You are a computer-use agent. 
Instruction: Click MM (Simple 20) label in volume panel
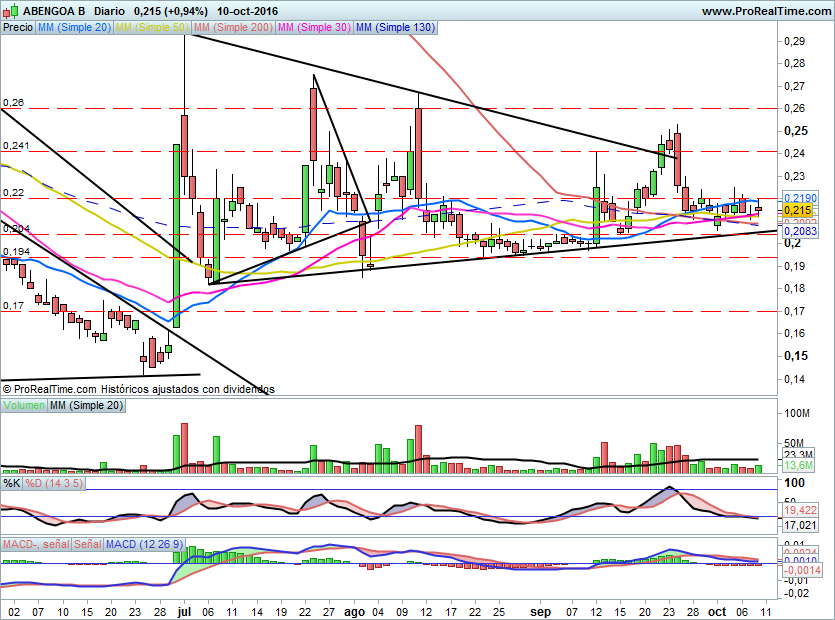pos(86,405)
